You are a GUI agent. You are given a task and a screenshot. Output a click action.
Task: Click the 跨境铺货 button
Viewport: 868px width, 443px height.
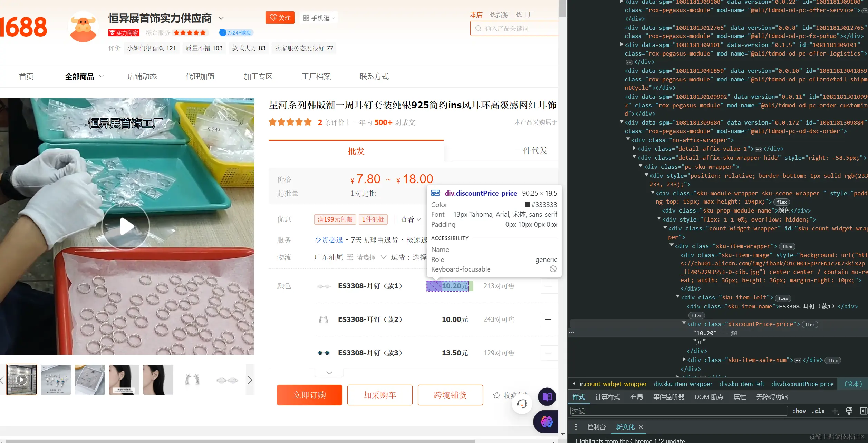(450, 395)
